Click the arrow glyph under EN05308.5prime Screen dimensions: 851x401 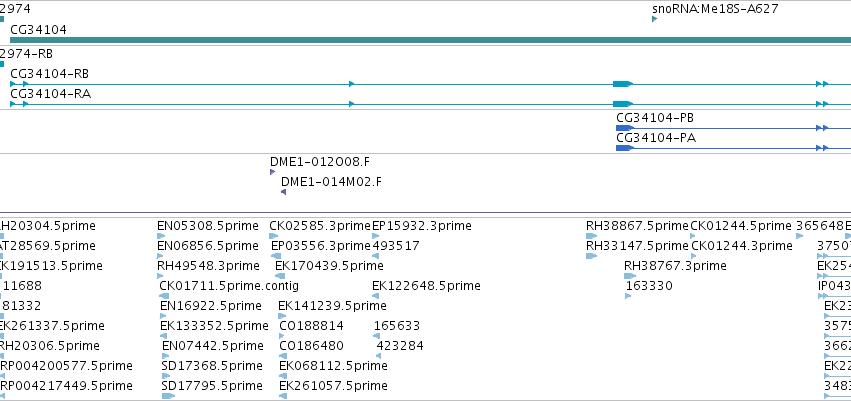[161, 236]
